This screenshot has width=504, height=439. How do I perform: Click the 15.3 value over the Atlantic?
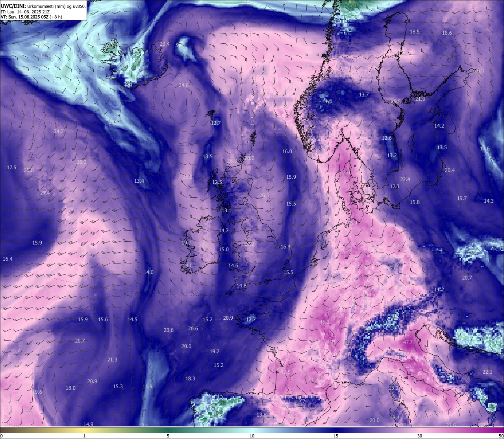pyautogui.click(x=118, y=386)
